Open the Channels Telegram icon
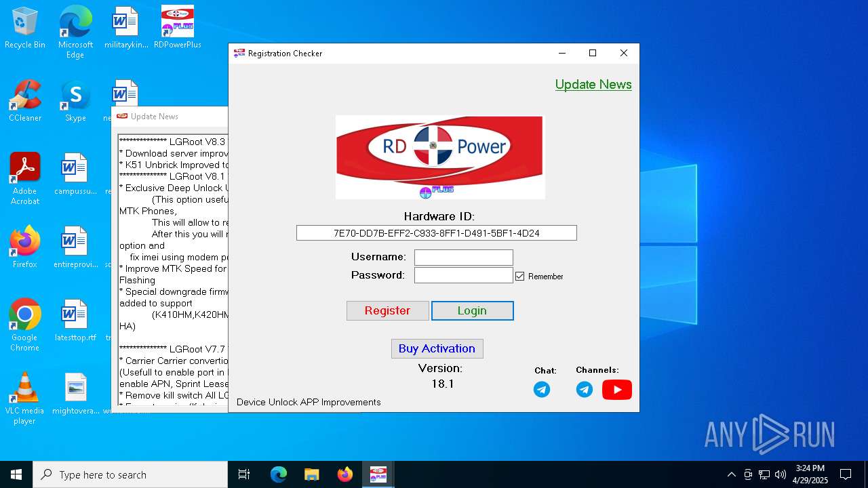The width and height of the screenshot is (868, 488). tap(585, 390)
